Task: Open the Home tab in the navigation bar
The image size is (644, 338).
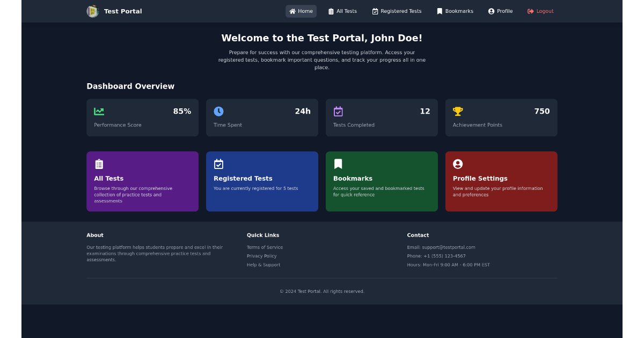Action: point(301,11)
